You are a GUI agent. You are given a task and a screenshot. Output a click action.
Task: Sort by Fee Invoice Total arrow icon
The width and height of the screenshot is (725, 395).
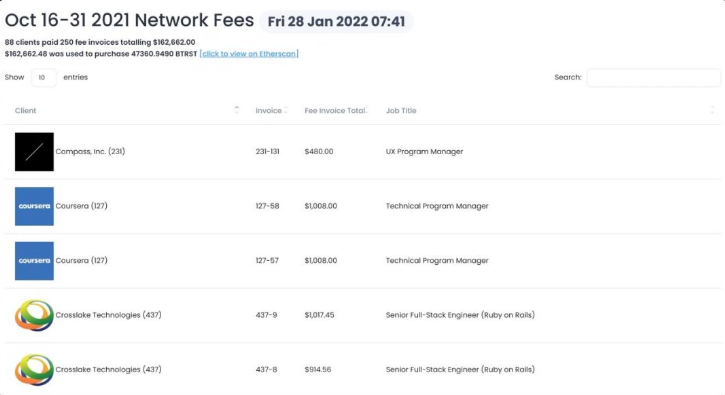pyautogui.click(x=367, y=110)
